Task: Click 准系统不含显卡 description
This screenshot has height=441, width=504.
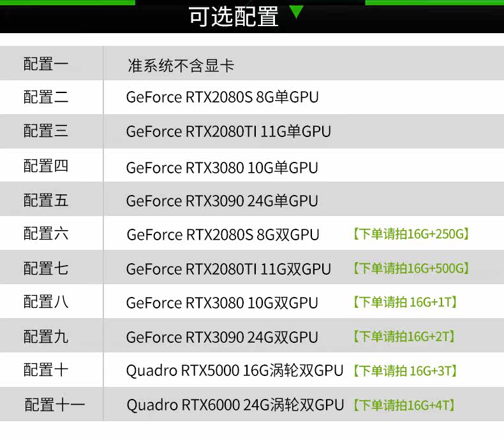Action: click(x=181, y=66)
